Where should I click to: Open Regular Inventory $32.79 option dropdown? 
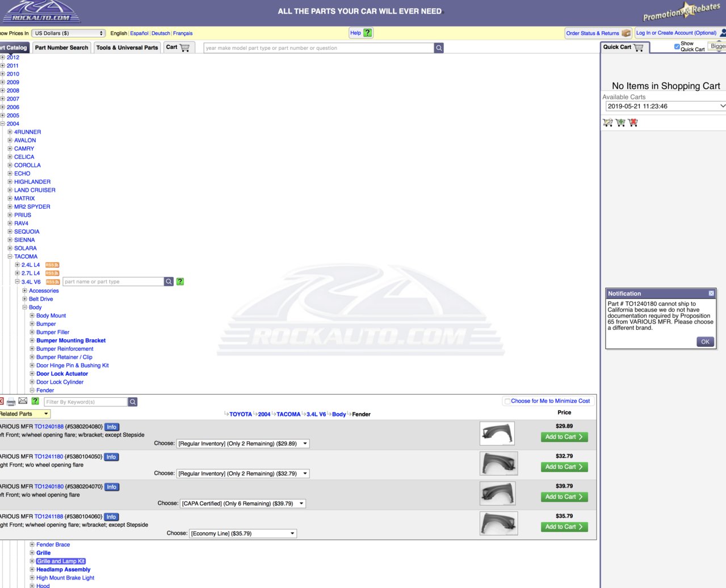[x=243, y=473]
